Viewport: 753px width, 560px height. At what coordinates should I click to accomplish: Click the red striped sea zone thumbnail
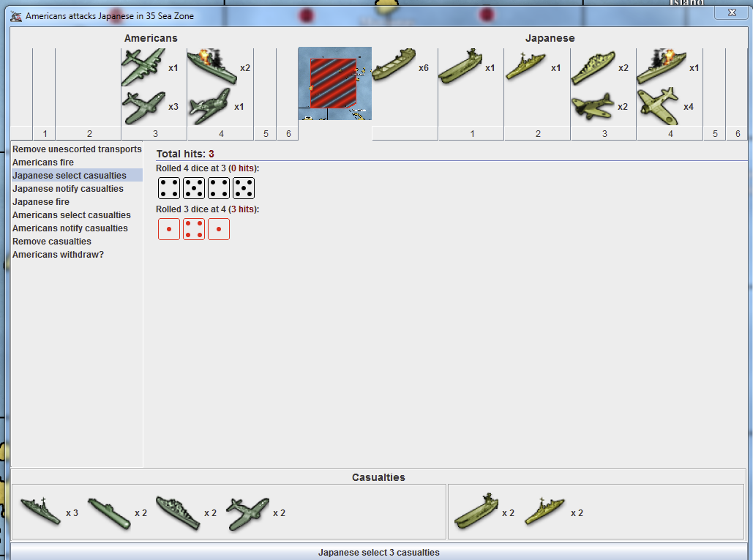click(334, 83)
